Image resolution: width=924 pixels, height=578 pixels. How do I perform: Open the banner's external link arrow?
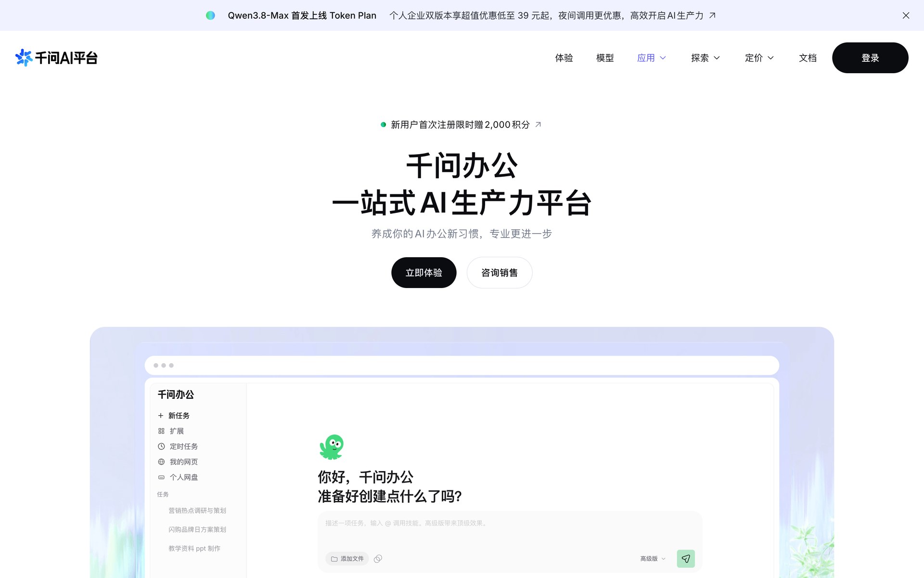pyautogui.click(x=713, y=15)
